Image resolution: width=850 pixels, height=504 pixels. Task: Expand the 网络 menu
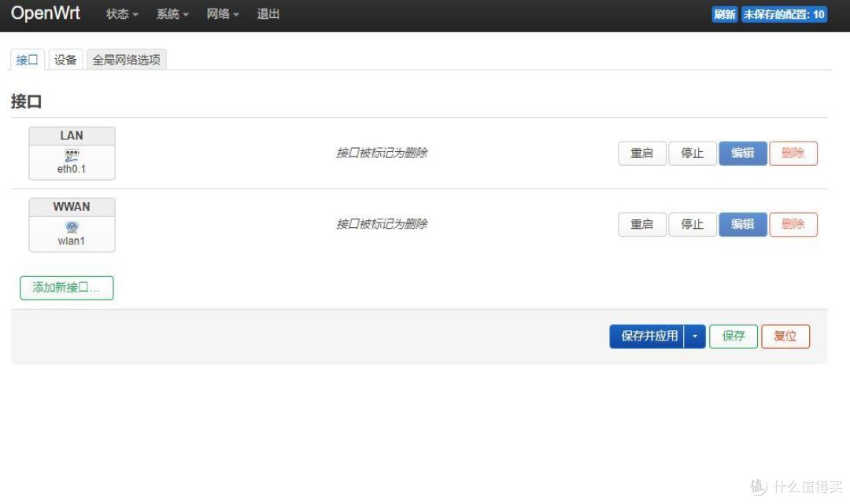click(x=223, y=14)
